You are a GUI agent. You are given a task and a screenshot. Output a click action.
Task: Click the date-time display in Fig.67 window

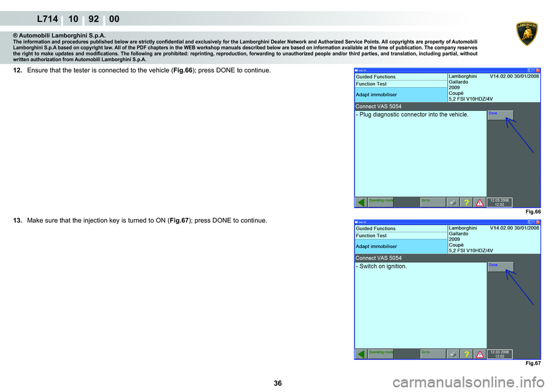tap(500, 354)
